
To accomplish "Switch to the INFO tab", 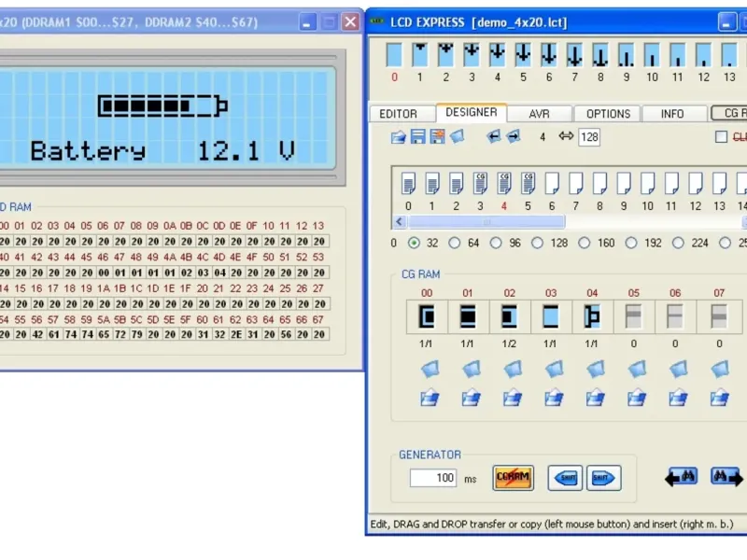I will (x=672, y=114).
